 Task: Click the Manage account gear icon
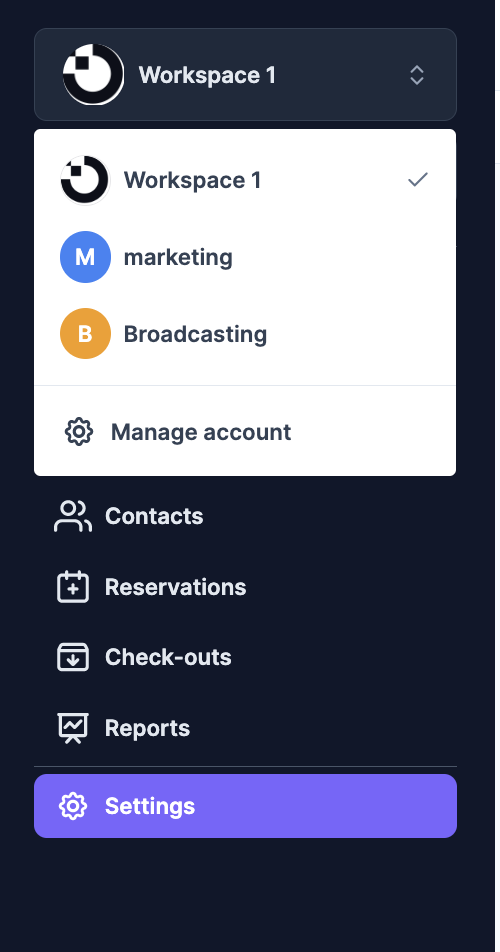[x=79, y=432]
